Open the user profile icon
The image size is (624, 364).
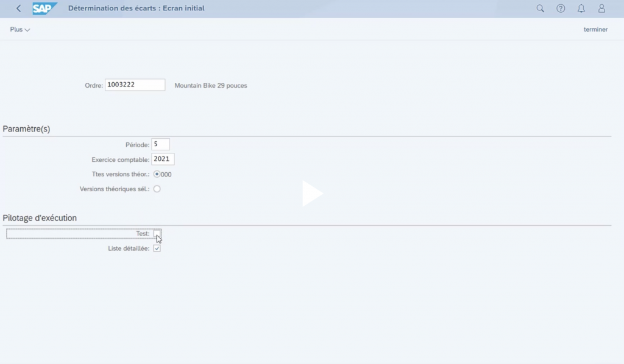pyautogui.click(x=601, y=9)
